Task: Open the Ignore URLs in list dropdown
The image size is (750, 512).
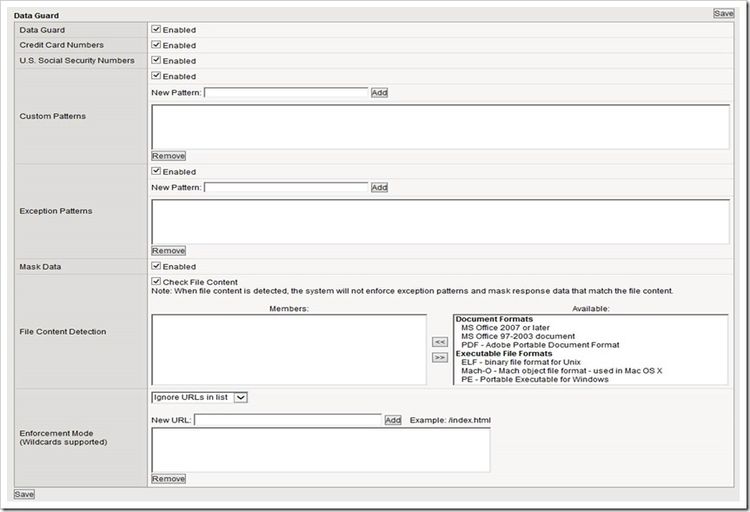Action: point(199,397)
